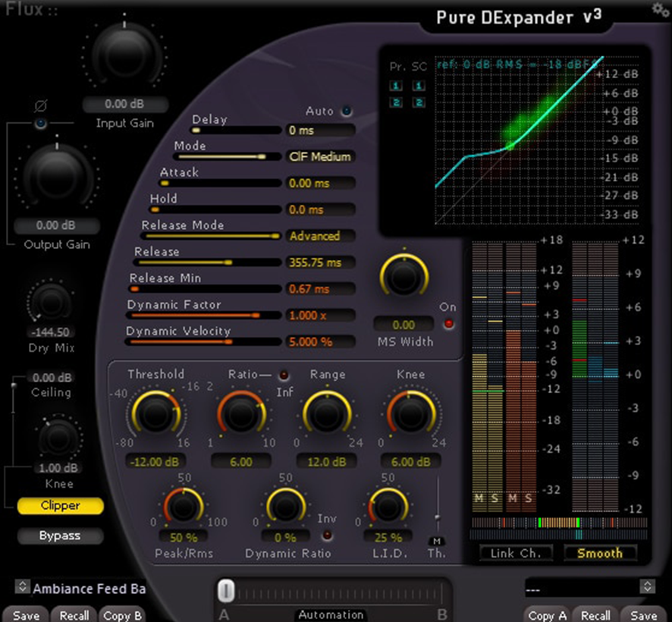Enable Smooth metering mode
672x622 pixels.
coord(600,553)
